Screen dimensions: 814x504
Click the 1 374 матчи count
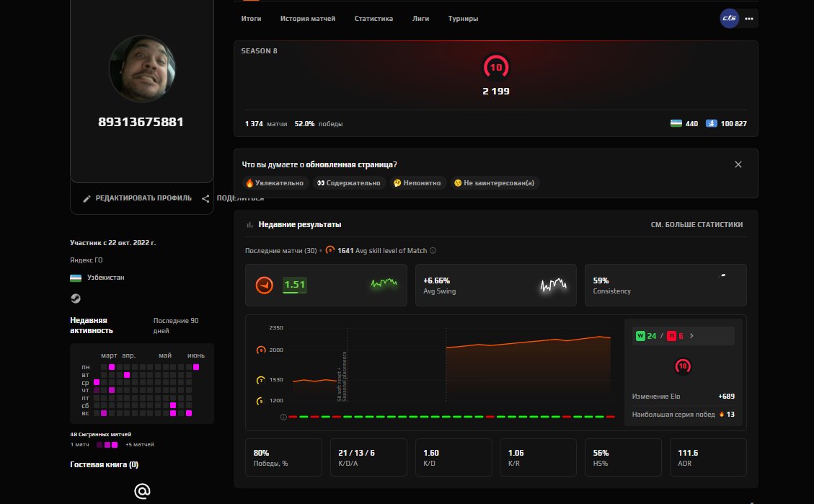pyautogui.click(x=266, y=124)
